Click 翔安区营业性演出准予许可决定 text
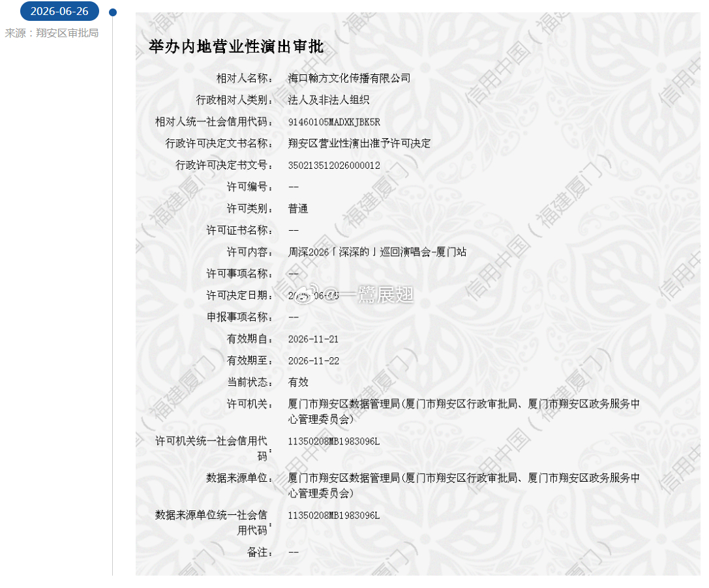Image resolution: width=709 pixels, height=588 pixels. (x=359, y=143)
